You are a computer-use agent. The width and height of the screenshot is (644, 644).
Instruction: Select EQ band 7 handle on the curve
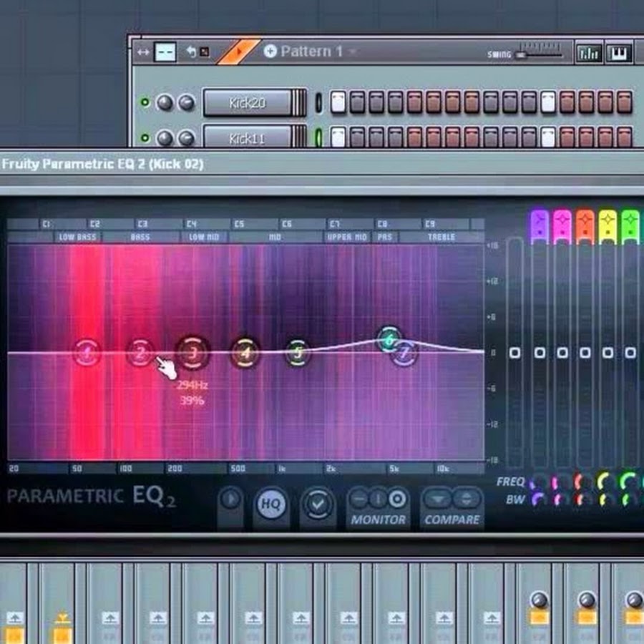pyautogui.click(x=404, y=353)
